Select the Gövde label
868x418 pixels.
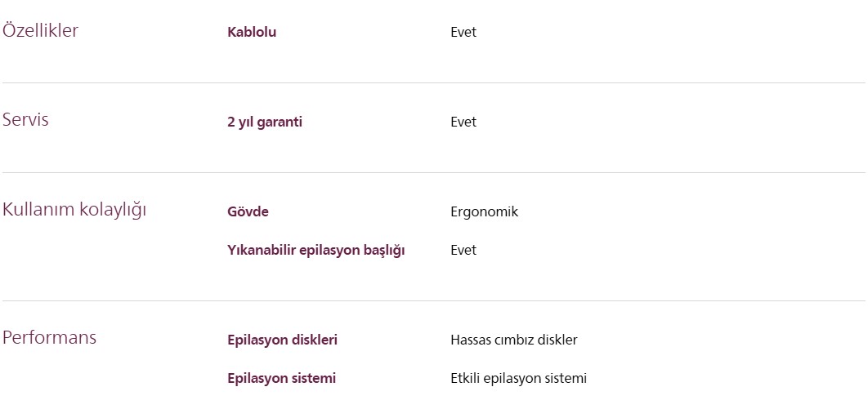coord(248,212)
